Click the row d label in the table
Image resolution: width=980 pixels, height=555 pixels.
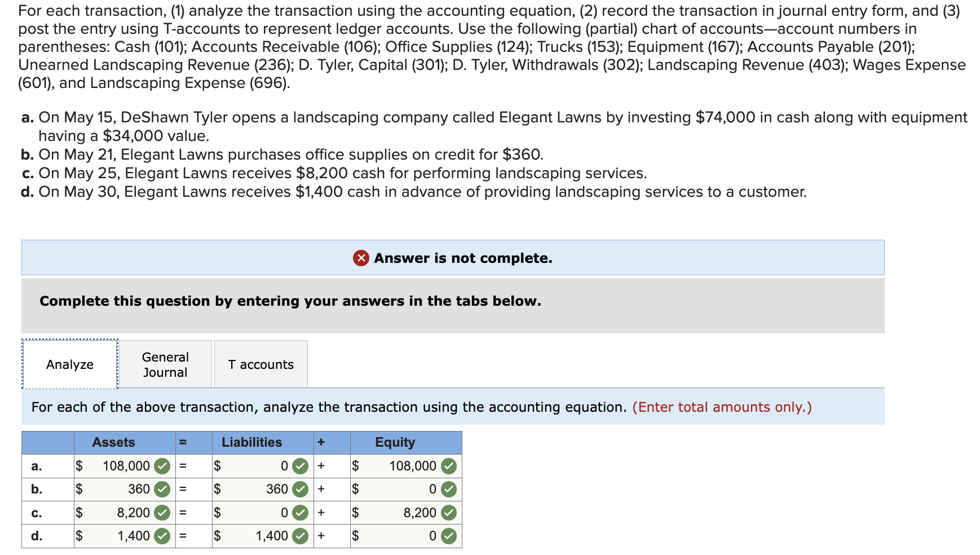coord(36,535)
